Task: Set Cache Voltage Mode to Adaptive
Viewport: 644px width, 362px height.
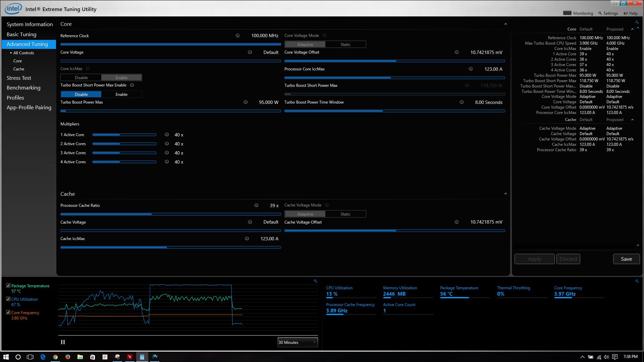Action: (305, 214)
